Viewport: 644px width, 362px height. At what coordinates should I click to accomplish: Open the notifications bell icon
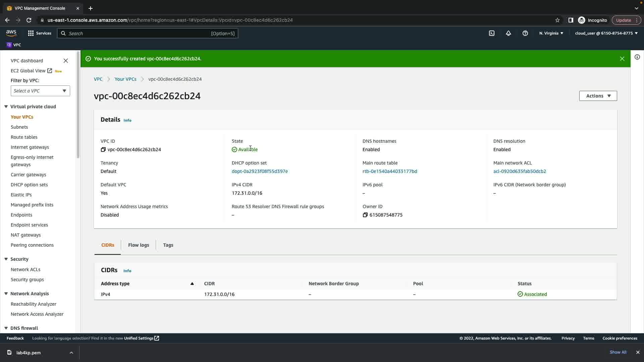tap(508, 33)
